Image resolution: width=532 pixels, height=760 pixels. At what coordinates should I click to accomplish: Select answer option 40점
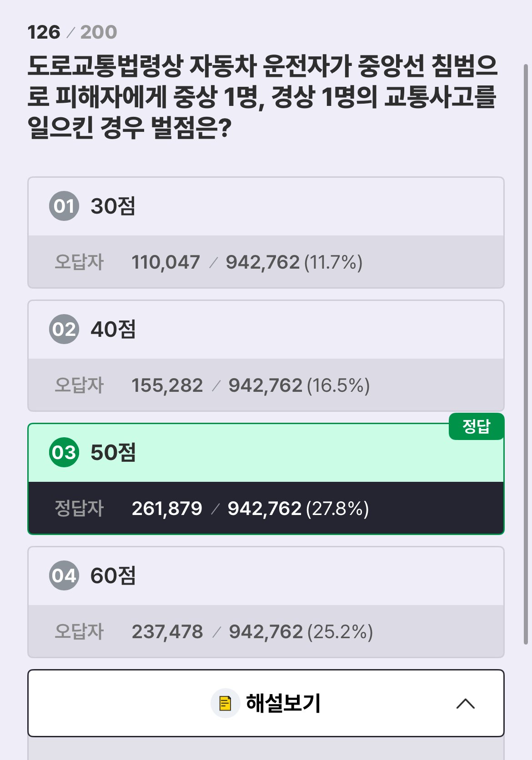click(266, 330)
